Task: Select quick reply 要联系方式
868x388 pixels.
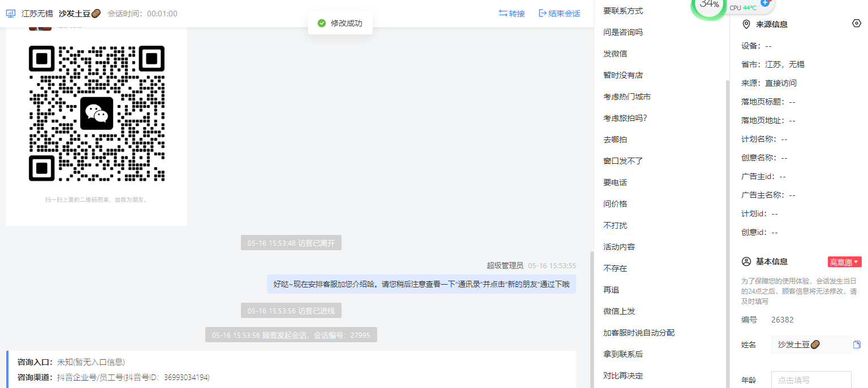Action: click(623, 11)
